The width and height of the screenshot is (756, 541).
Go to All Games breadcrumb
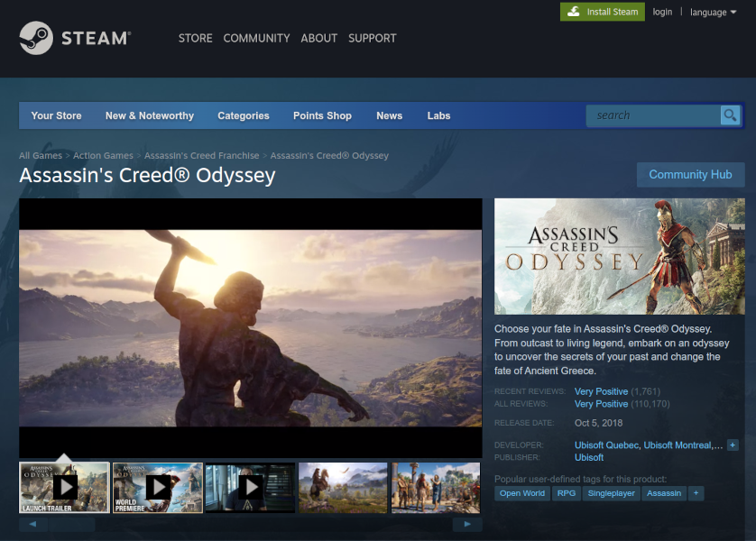(41, 156)
